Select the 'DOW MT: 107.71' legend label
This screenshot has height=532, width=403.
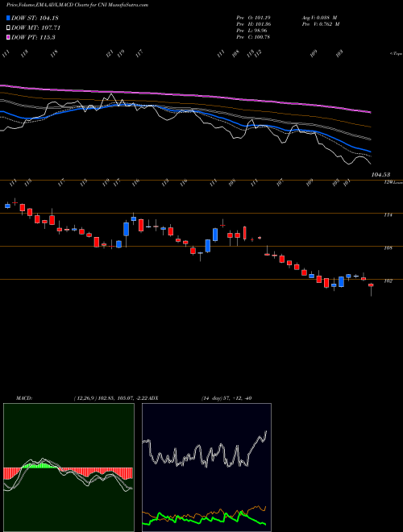35,28
